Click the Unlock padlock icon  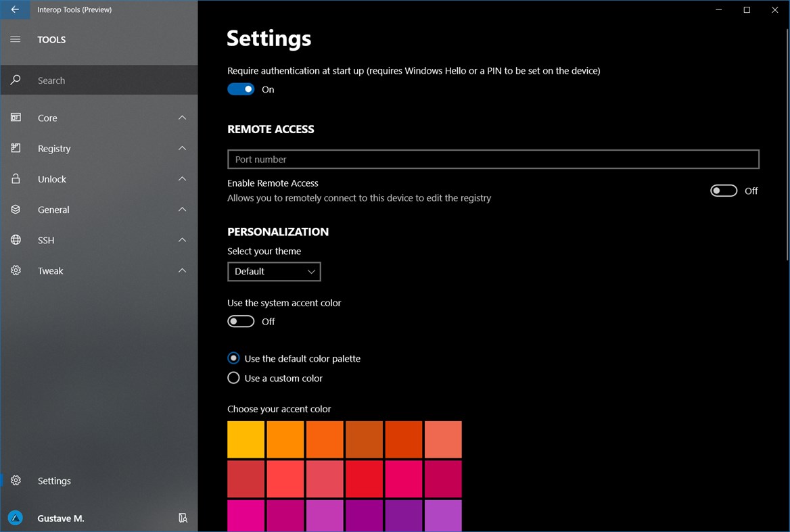click(x=16, y=179)
